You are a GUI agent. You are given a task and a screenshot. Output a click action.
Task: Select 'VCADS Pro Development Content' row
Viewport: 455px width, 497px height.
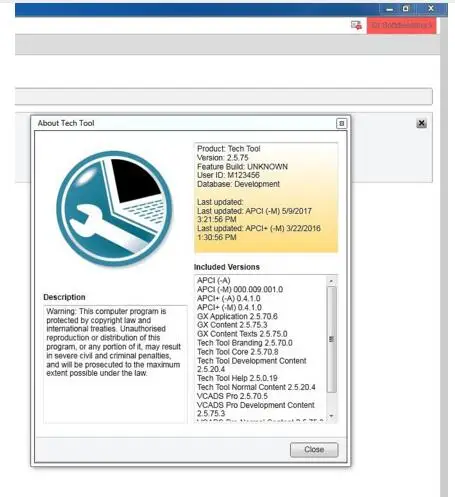256,409
